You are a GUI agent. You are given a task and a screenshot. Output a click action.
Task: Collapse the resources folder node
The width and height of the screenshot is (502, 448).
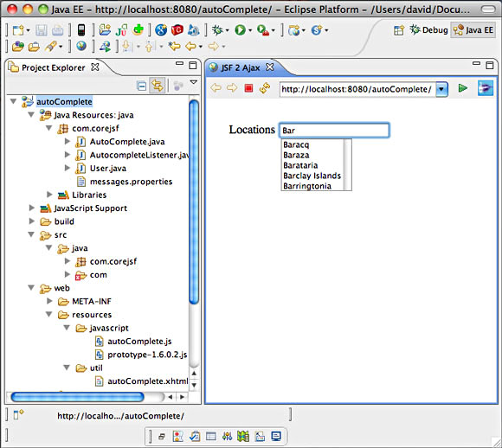coord(49,314)
